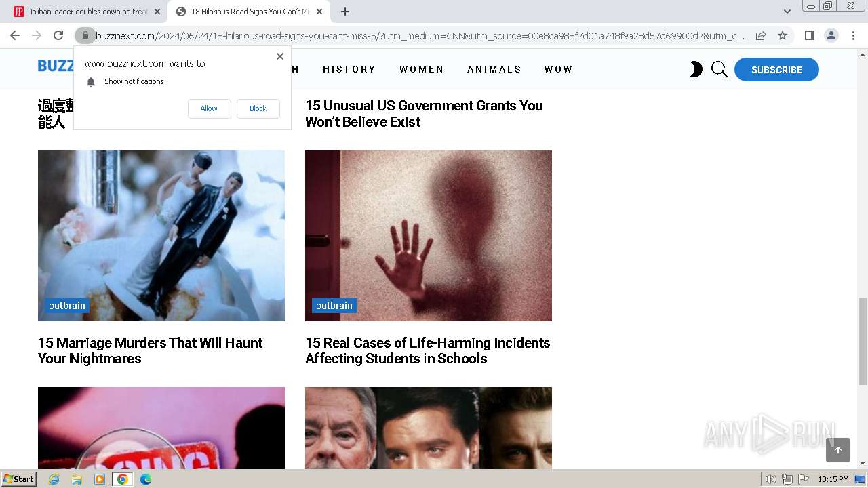
Task: Open the HISTORY menu item
Action: pos(349,69)
